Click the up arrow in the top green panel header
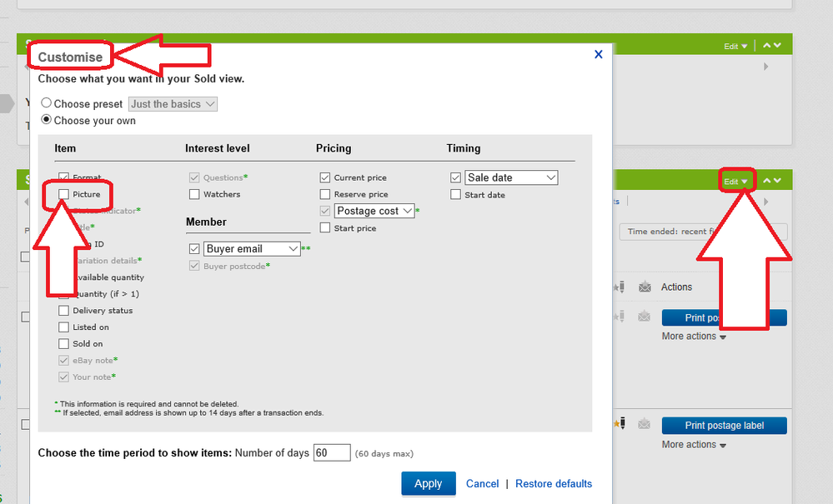This screenshot has height=504, width=833. coord(767,46)
